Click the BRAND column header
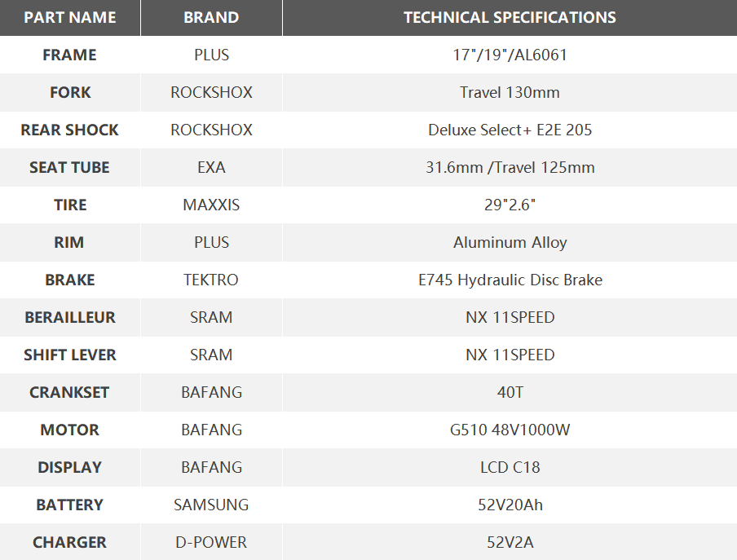 click(x=211, y=17)
